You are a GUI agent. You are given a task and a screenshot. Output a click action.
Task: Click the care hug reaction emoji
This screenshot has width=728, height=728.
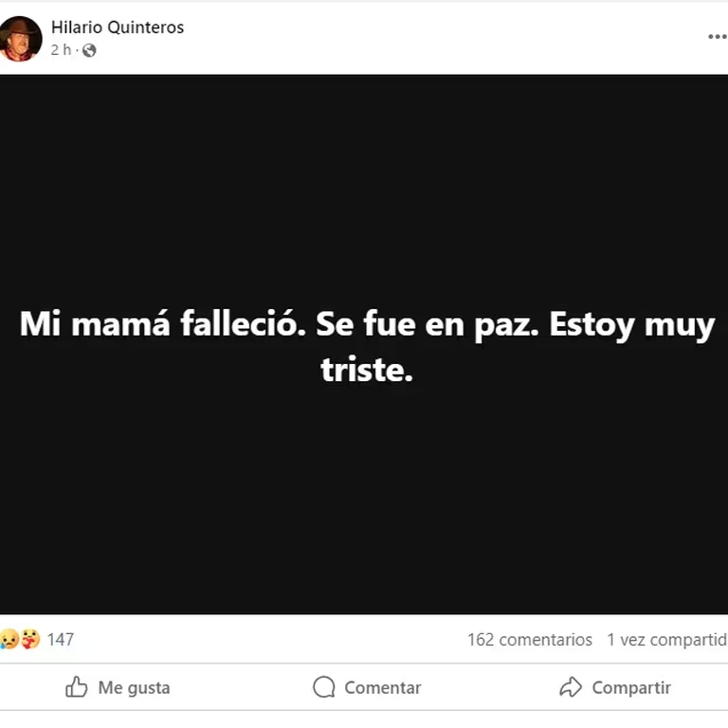(x=30, y=639)
